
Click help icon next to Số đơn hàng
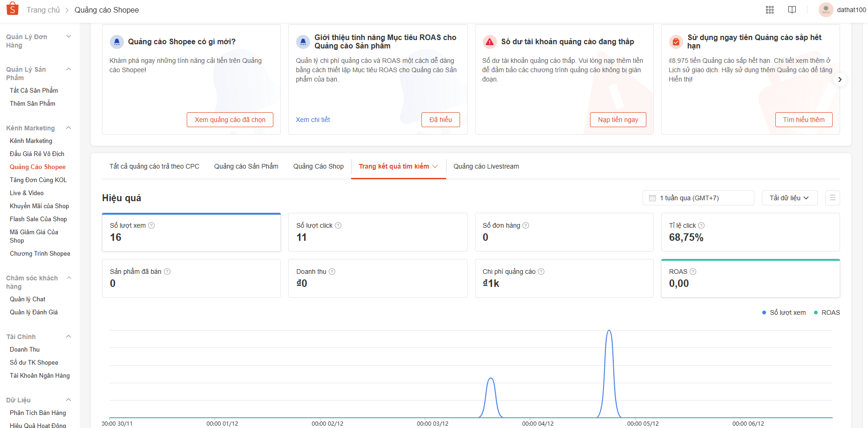[x=526, y=225]
